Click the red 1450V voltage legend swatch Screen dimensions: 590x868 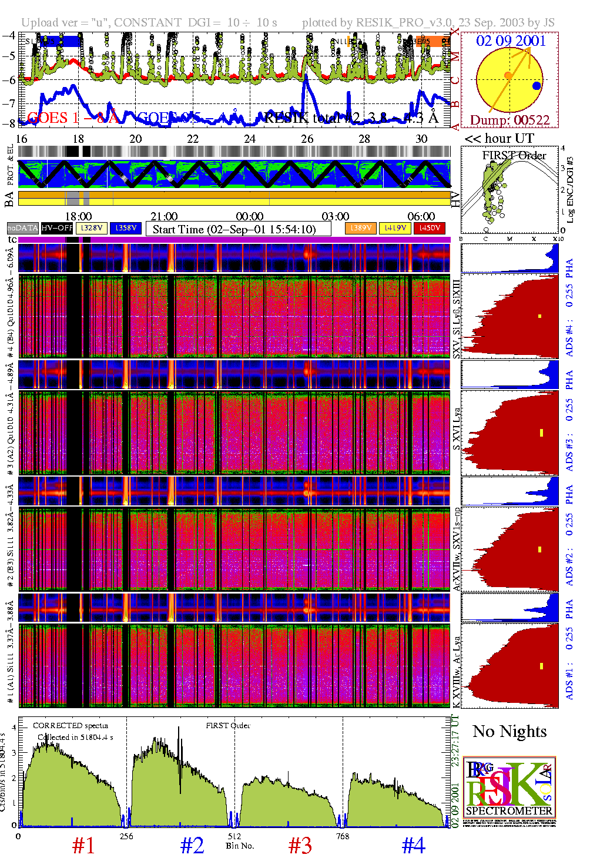click(x=430, y=228)
